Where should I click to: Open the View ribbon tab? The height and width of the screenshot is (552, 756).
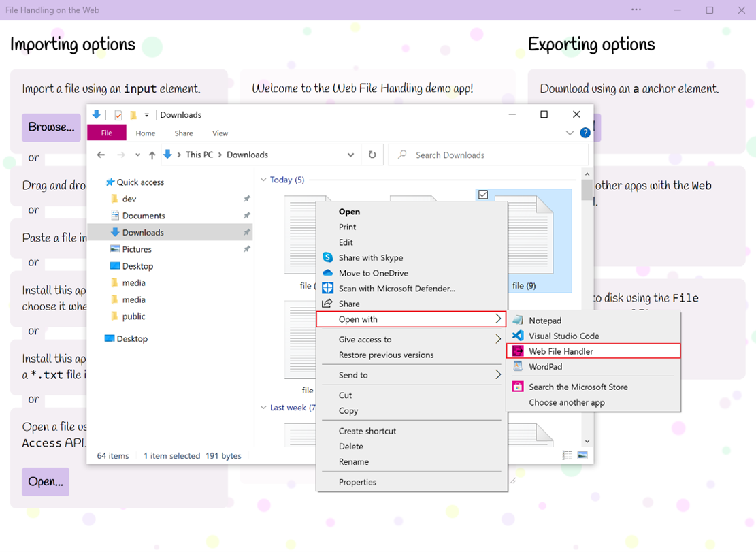[220, 133]
